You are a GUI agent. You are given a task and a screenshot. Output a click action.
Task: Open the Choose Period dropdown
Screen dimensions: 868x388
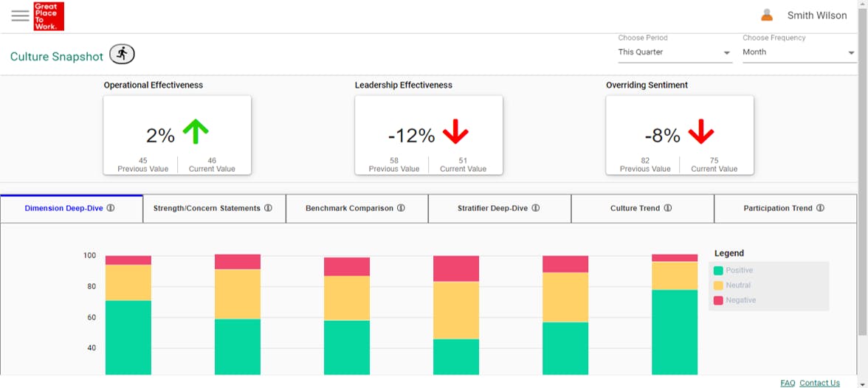pos(675,52)
